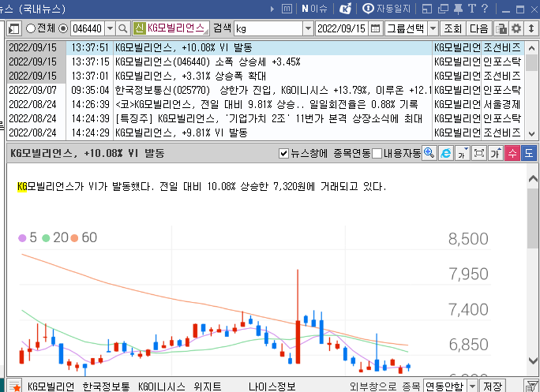
Task: Click the K tag icon in title bar
Action: coord(345,9)
